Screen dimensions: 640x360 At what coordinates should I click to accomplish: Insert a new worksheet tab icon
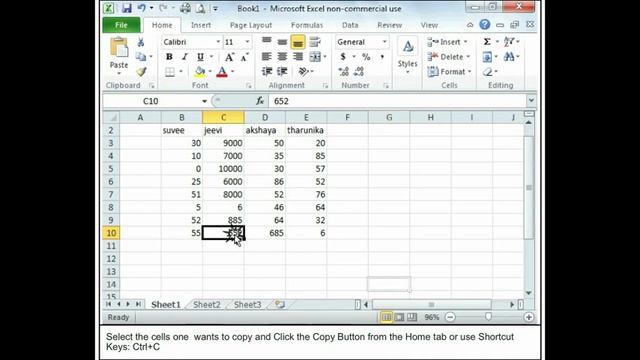(280, 304)
